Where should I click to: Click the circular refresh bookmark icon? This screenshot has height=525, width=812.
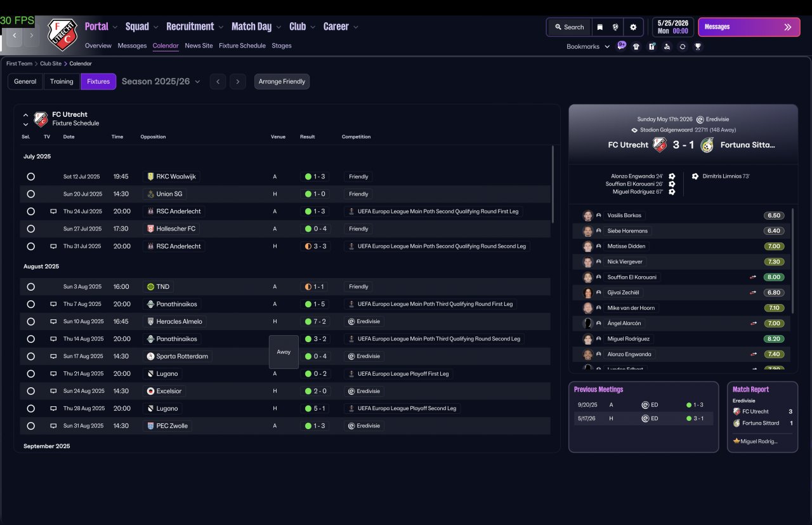[683, 46]
